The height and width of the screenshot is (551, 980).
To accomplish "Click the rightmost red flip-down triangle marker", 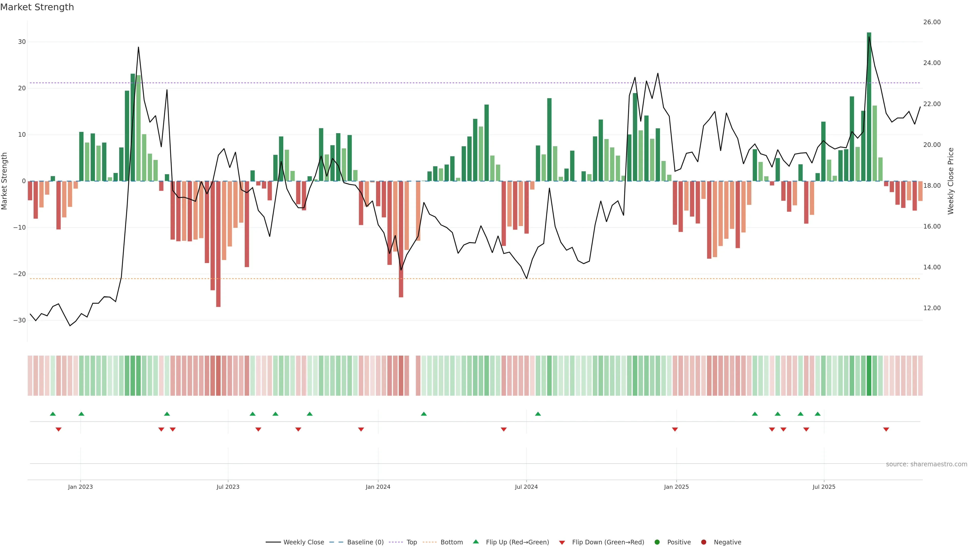I will coord(886,429).
